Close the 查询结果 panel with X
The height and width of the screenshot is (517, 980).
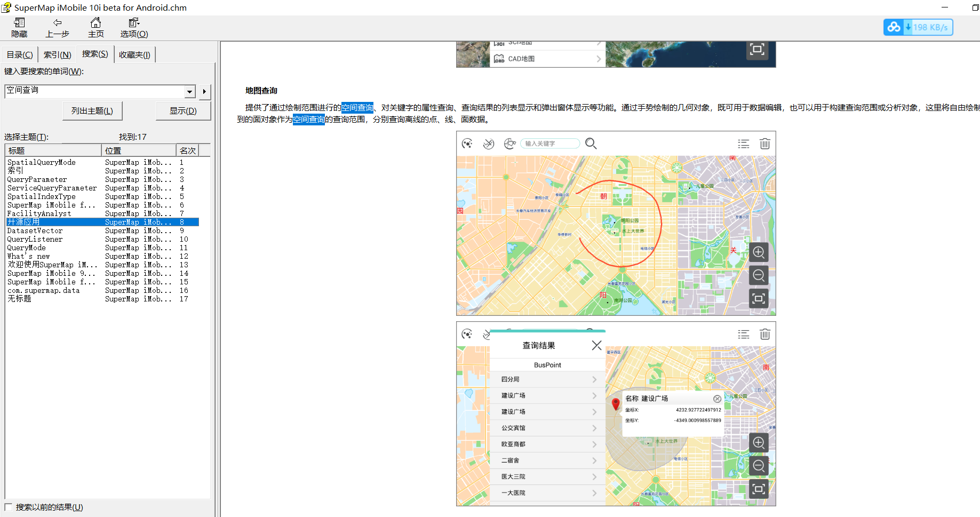tap(596, 345)
